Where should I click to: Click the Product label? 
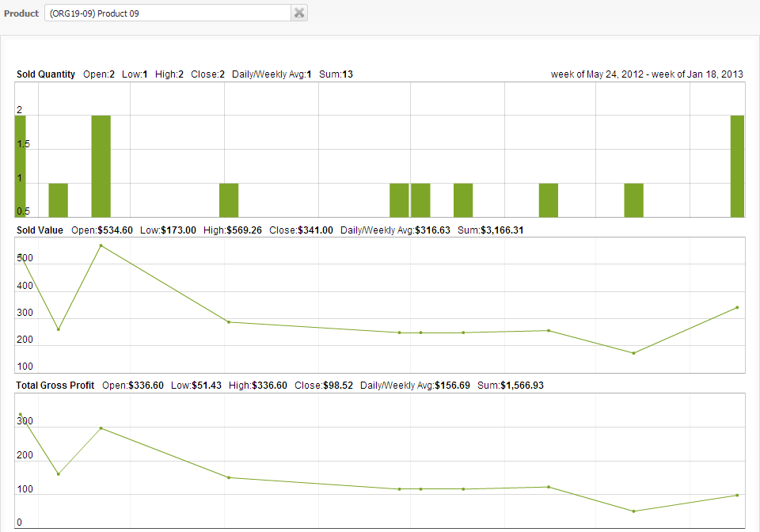pos(21,13)
